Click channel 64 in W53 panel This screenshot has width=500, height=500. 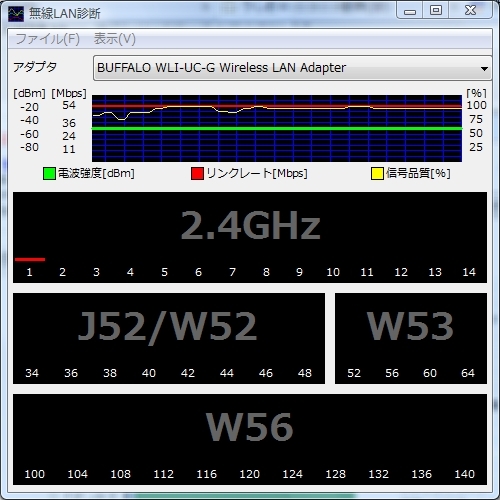468,373
